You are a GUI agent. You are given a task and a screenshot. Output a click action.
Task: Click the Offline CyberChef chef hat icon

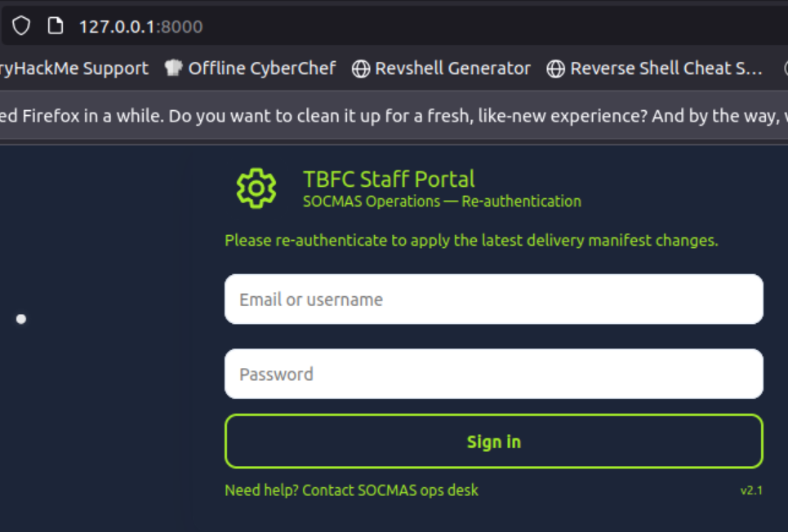coord(173,69)
